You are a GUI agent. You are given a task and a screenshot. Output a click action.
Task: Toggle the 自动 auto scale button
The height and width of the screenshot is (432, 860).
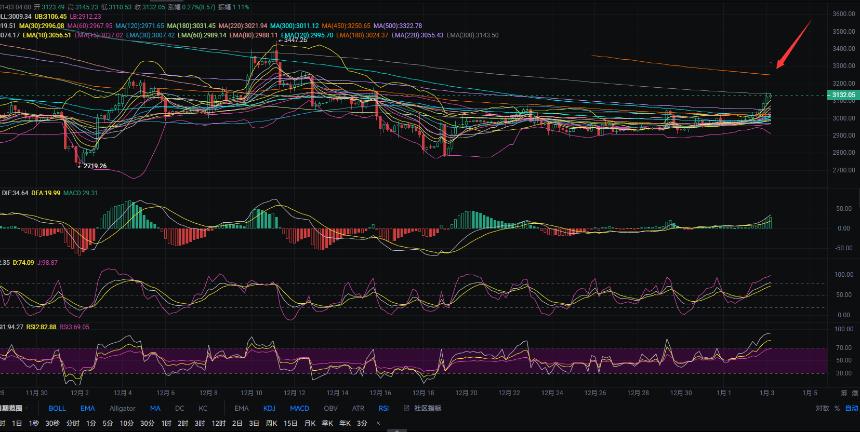[852, 408]
